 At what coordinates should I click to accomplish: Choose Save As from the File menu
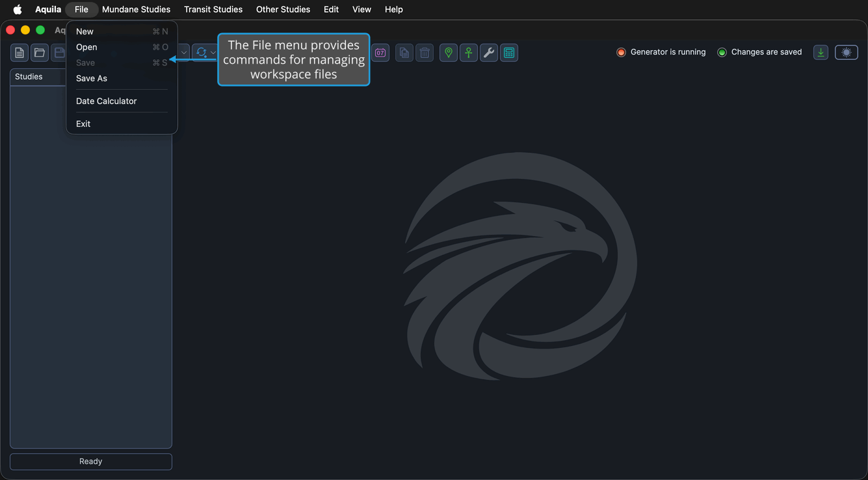click(122, 78)
